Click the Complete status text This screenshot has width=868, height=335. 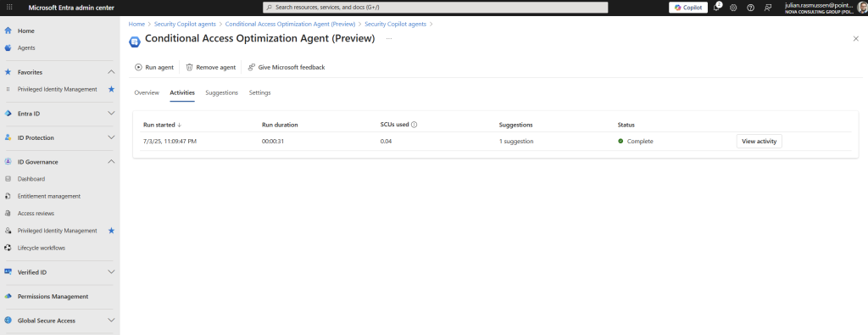tap(640, 141)
